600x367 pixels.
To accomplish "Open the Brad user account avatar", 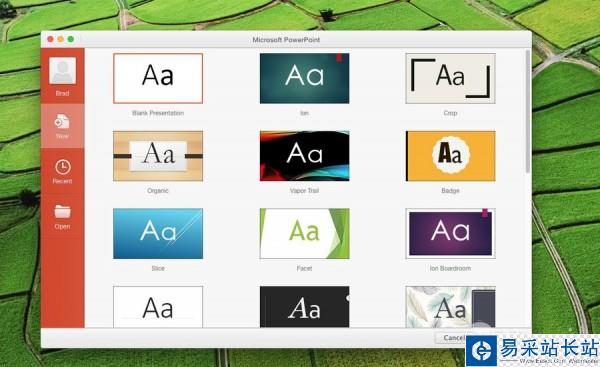I will (62, 71).
